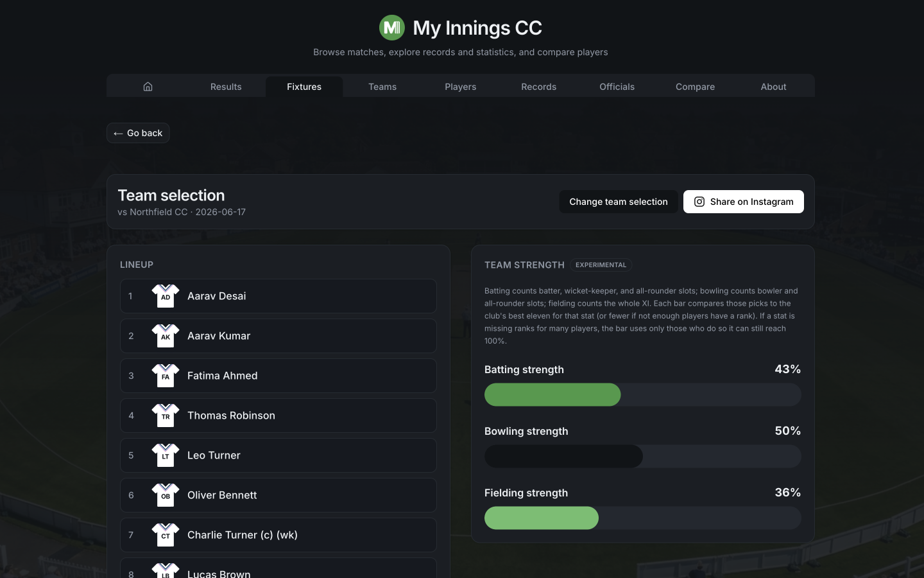Click the 36% fielding value
Image resolution: width=924 pixels, height=578 pixels.
coord(787,493)
